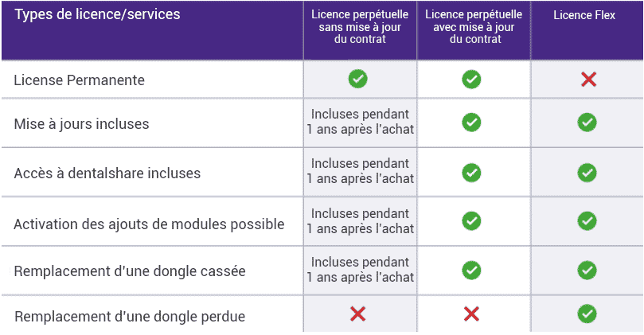Click the 'Types de licence/services' heading
Screen dimensions: 644x335
(x=97, y=14)
